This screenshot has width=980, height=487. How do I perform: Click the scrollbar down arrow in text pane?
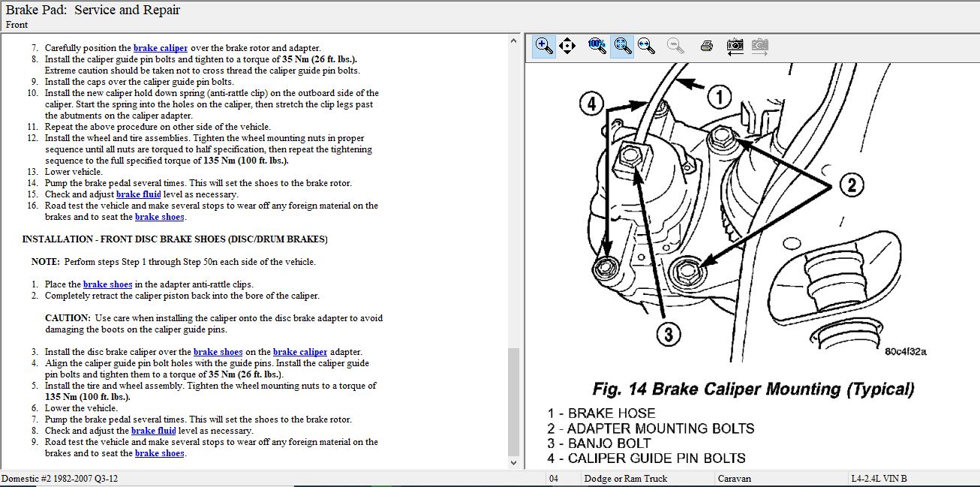[x=514, y=463]
